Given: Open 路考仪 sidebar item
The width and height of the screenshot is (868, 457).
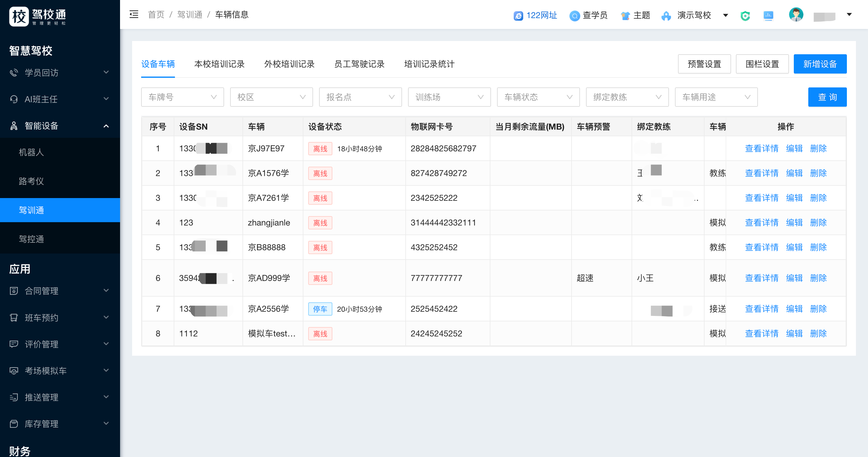Looking at the screenshot, I should tap(60, 181).
